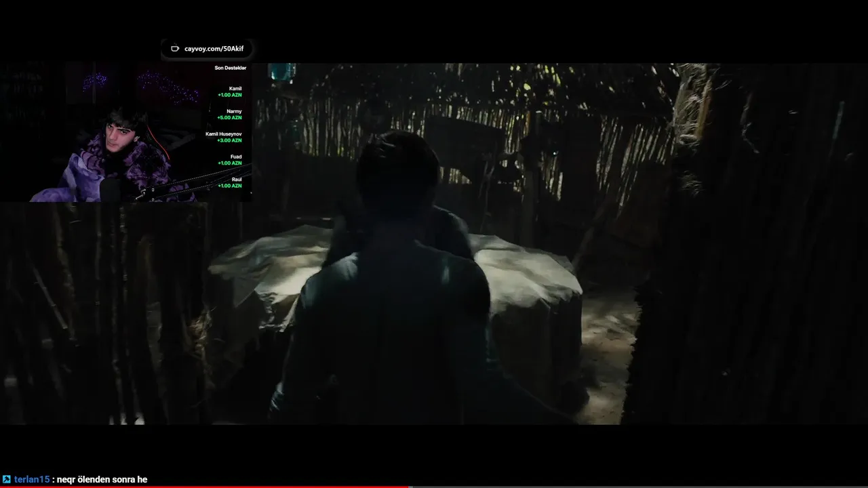Click the chat message 'neqr ölenden sonra he'
The height and width of the screenshot is (488, 868).
(102, 479)
